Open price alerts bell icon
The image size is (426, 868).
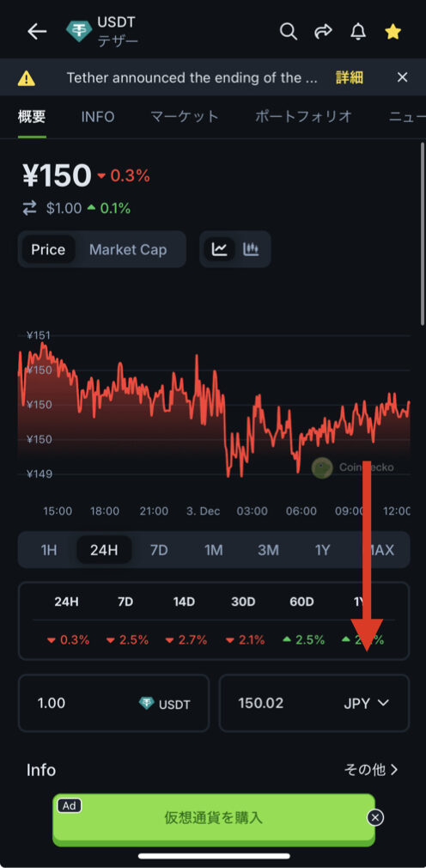click(x=358, y=32)
